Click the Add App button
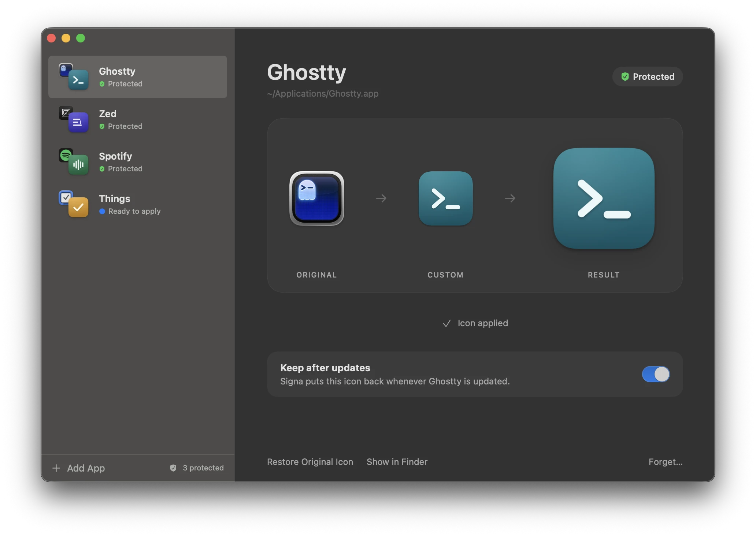 point(78,468)
